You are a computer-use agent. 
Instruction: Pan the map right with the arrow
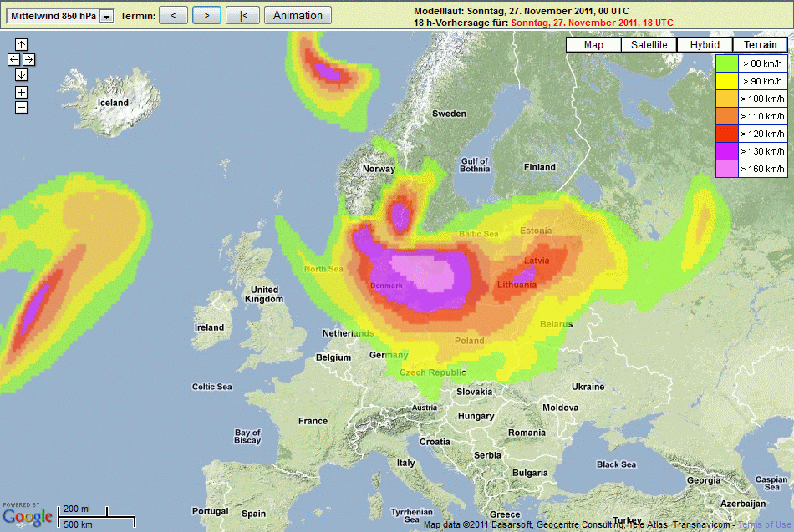[28, 59]
